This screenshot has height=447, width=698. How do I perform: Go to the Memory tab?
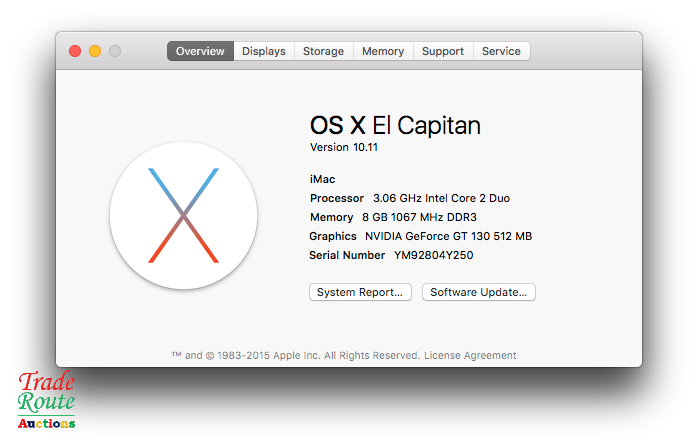(x=383, y=51)
